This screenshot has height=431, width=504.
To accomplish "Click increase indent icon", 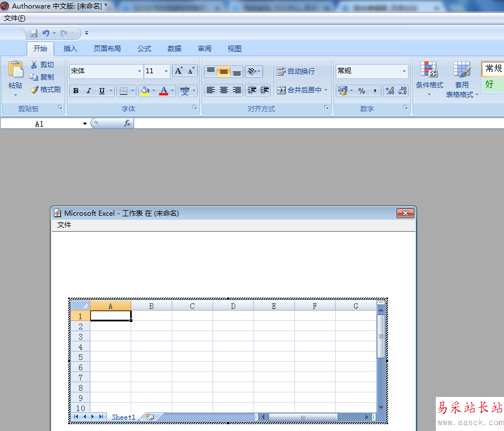I will (x=264, y=90).
